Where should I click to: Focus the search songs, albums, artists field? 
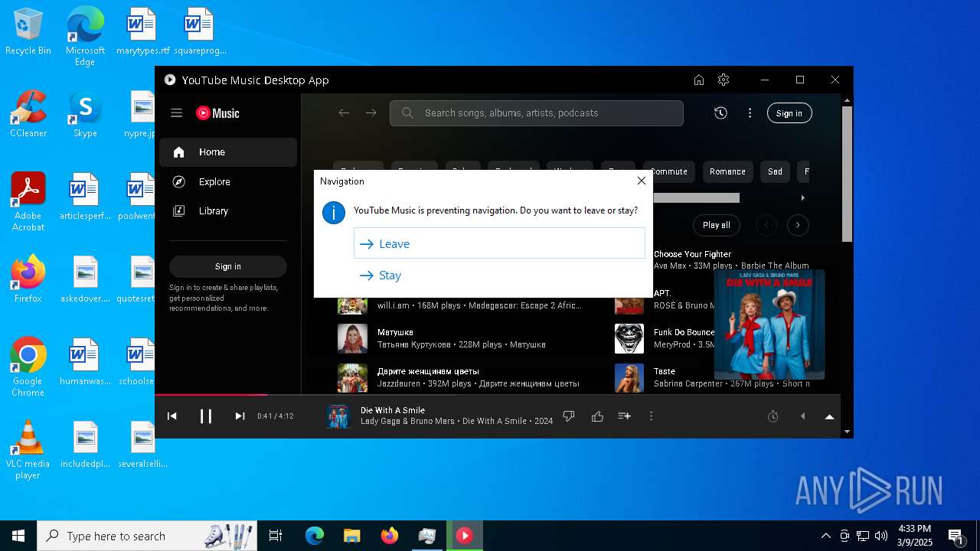pyautogui.click(x=536, y=112)
